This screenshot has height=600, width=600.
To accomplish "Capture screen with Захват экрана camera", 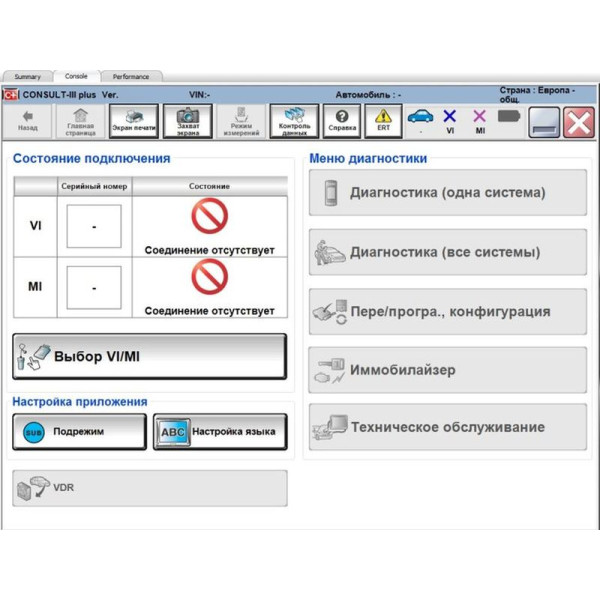I will point(188,121).
